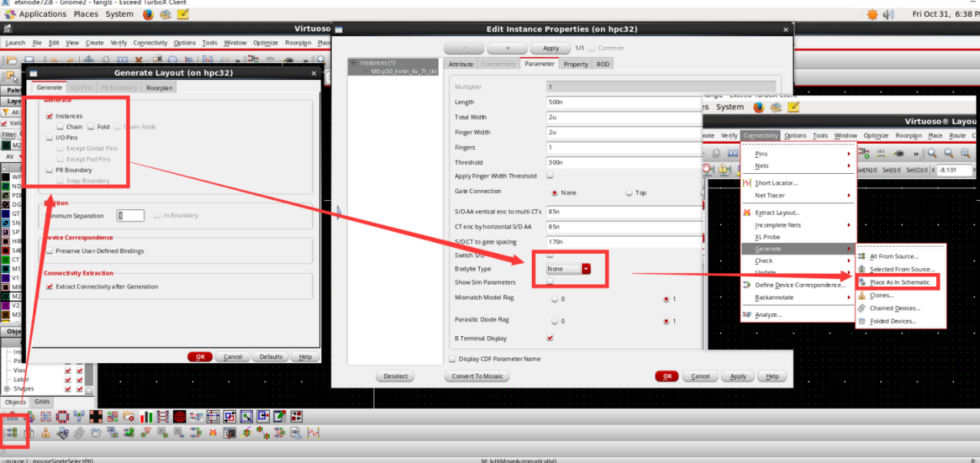
Task: Expand the Check submenu
Action: click(798, 261)
